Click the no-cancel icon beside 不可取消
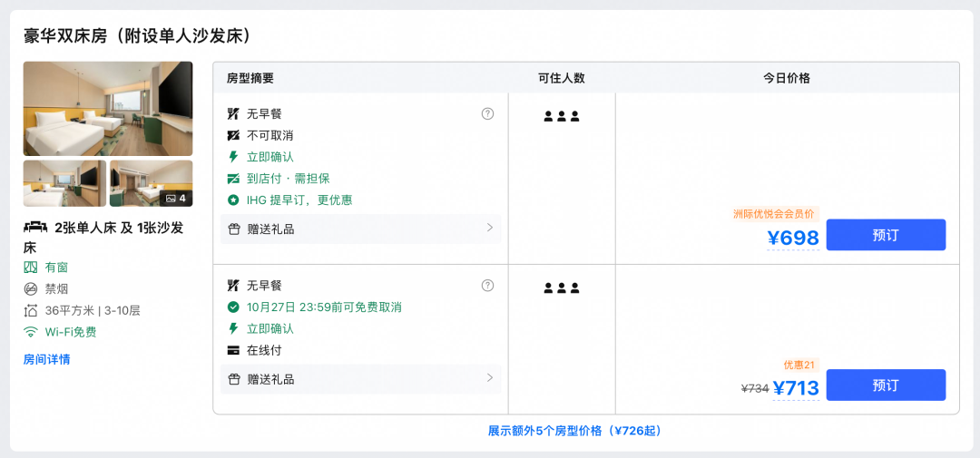Image resolution: width=980 pixels, height=458 pixels. (x=233, y=136)
